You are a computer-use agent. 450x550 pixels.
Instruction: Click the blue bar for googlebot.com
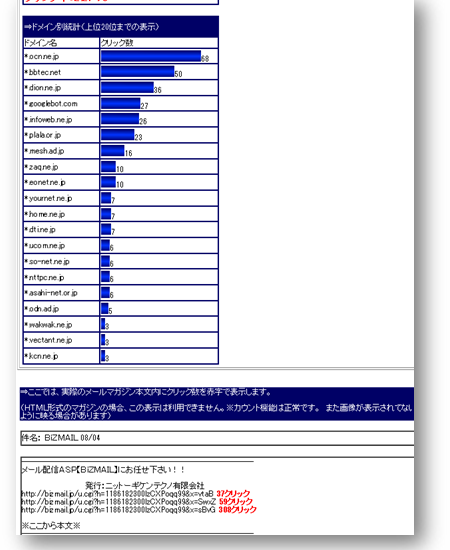click(121, 103)
